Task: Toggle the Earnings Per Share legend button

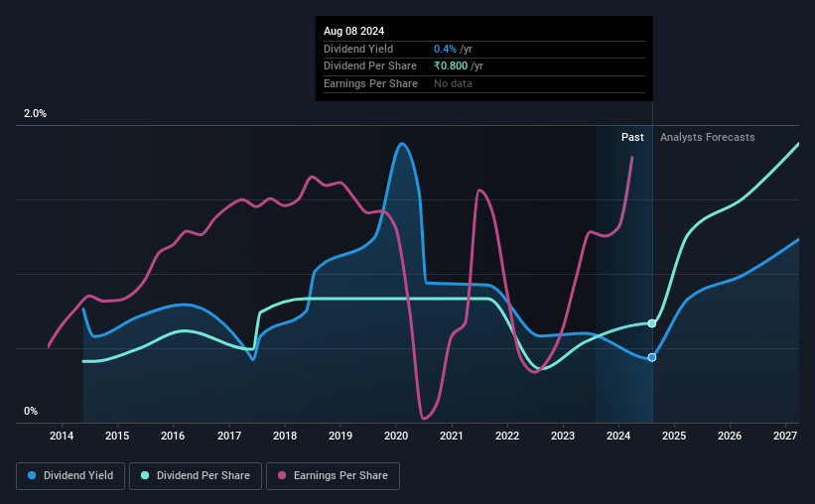Action: click(x=333, y=476)
